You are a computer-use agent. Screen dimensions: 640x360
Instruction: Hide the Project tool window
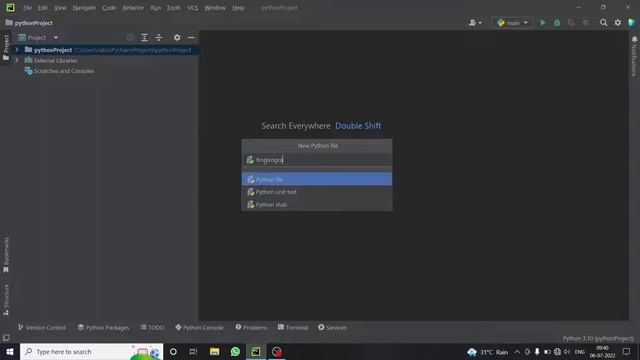pos(191,38)
